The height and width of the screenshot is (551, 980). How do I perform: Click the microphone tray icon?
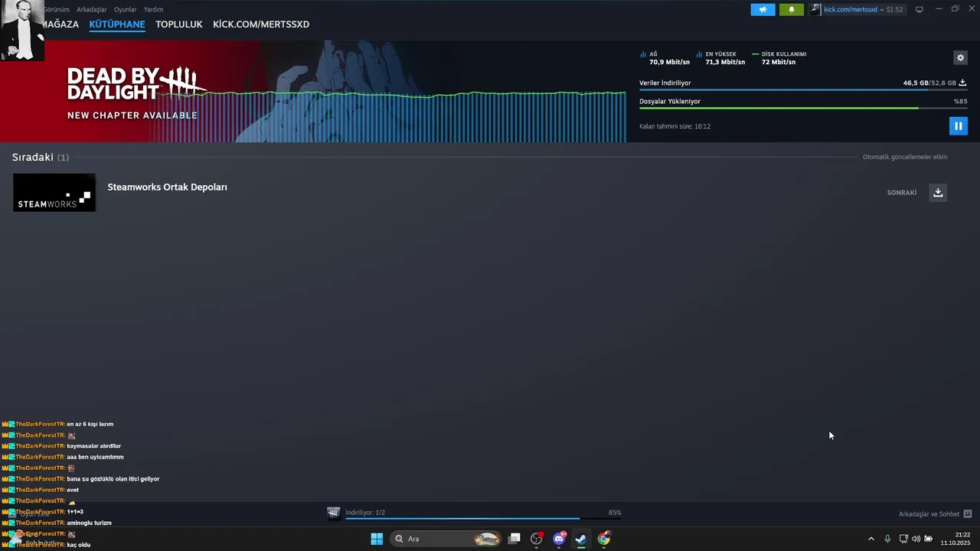(x=887, y=539)
